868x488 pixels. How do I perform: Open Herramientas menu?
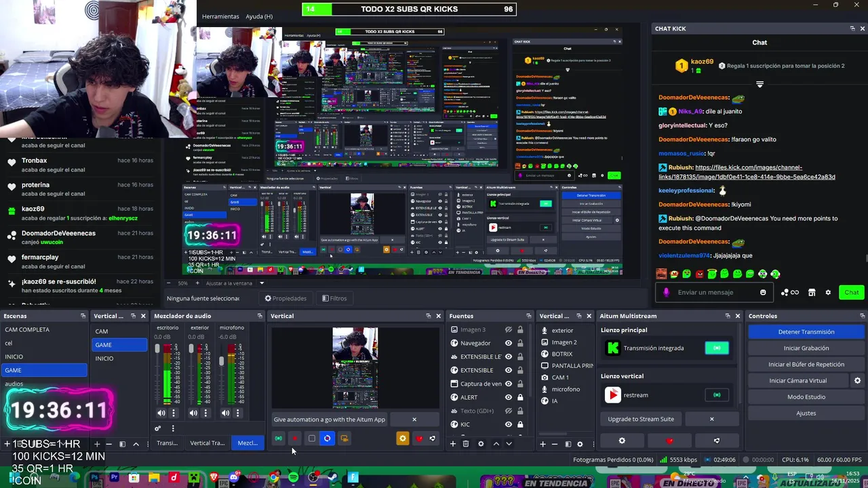click(x=220, y=16)
